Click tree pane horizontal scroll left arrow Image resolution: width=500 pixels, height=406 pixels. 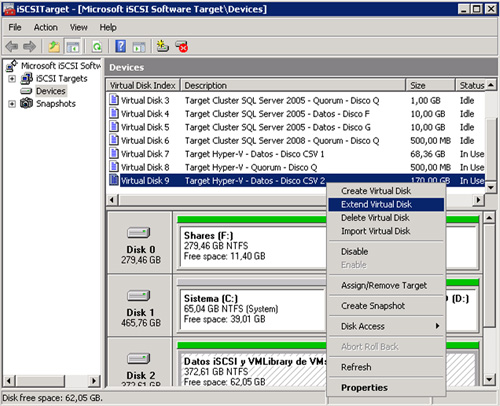9,380
